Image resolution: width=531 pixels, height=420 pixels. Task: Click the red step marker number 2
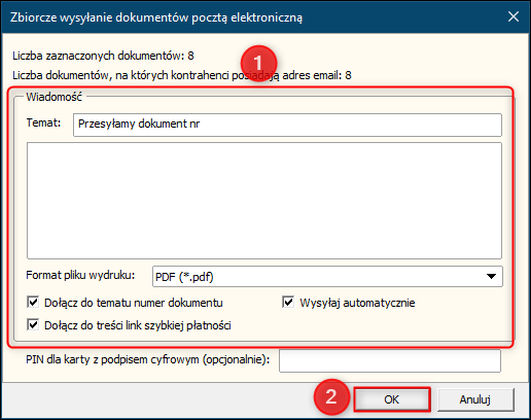coord(331,397)
